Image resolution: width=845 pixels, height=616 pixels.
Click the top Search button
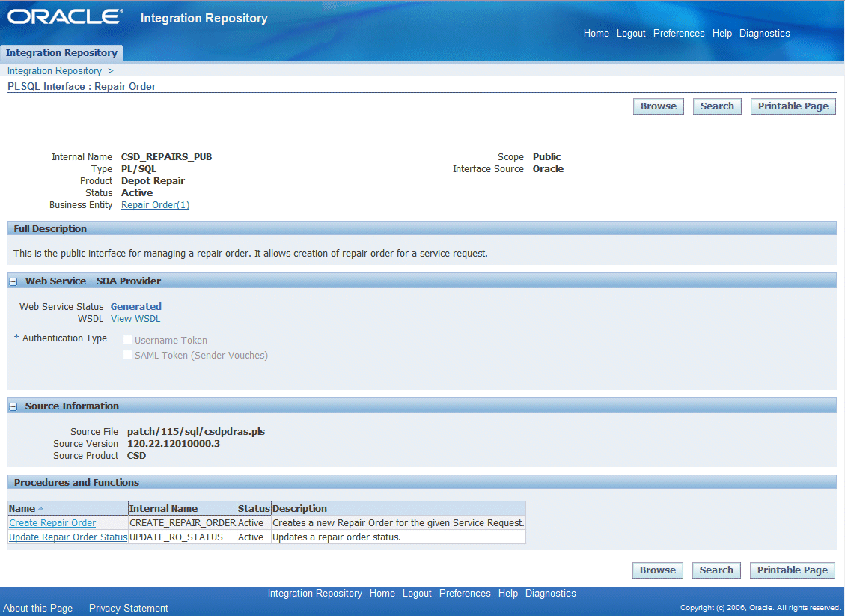pyautogui.click(x=717, y=106)
